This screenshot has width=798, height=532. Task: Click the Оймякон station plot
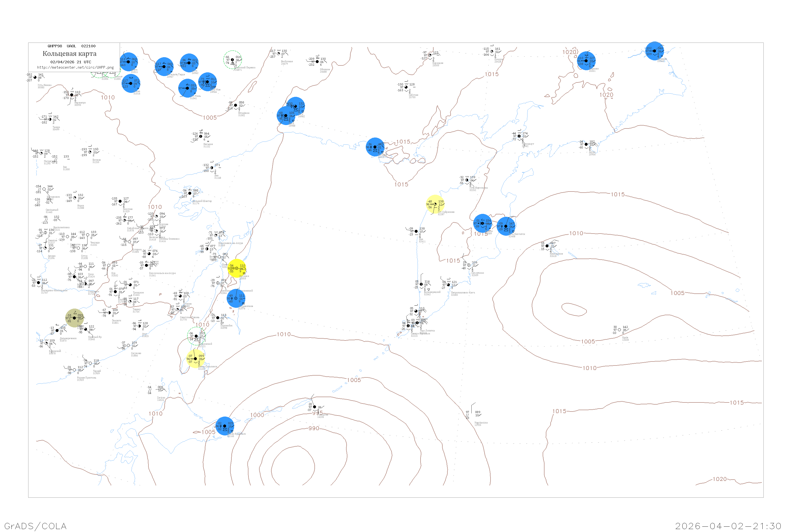[317, 62]
